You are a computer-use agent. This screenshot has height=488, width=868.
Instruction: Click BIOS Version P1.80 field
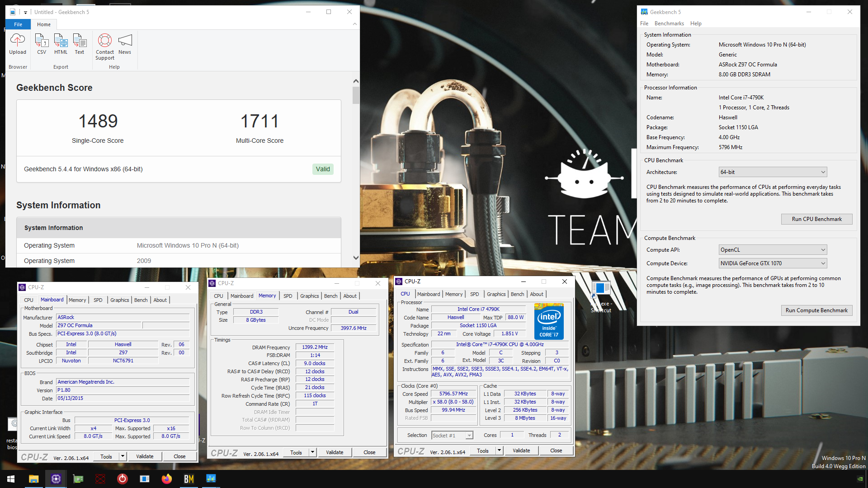(123, 390)
